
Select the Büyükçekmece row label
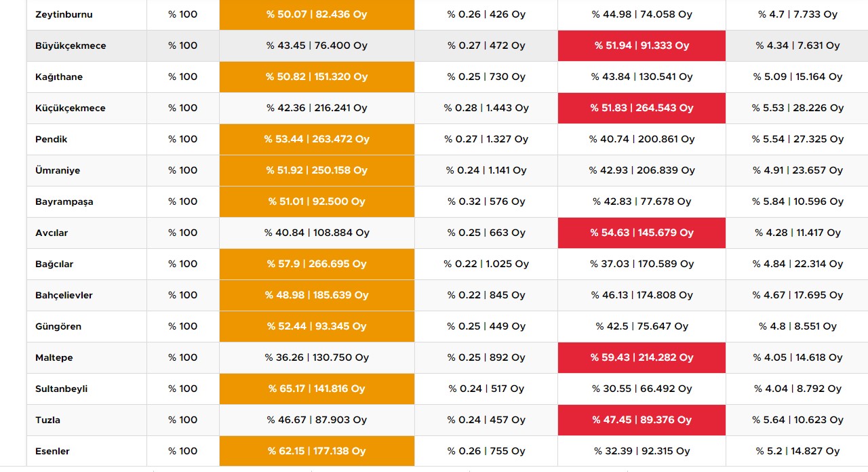click(71, 45)
